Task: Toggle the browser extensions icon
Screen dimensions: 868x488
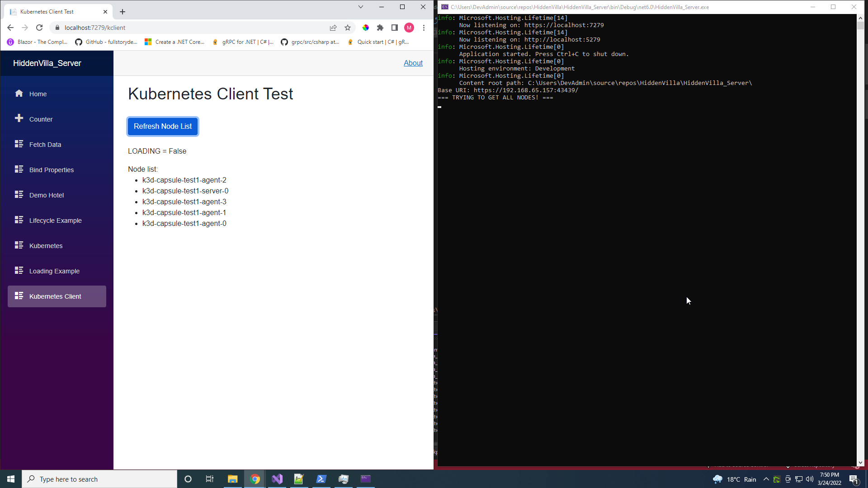Action: pos(380,28)
